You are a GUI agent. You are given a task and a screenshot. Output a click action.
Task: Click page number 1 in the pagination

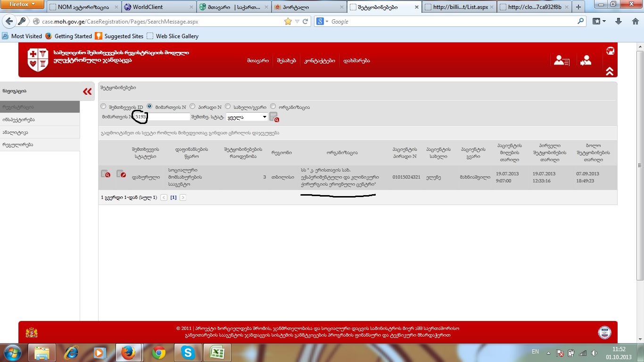click(x=173, y=197)
